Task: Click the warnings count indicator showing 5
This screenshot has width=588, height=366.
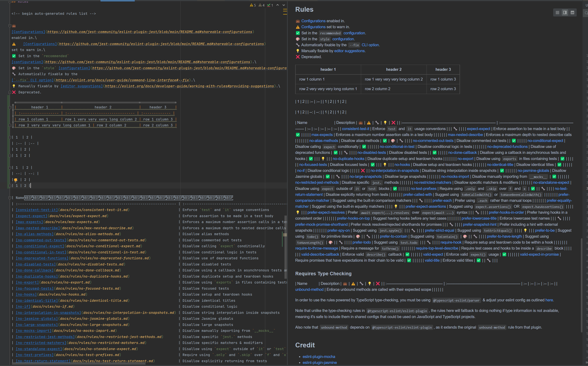Action: tap(253, 5)
